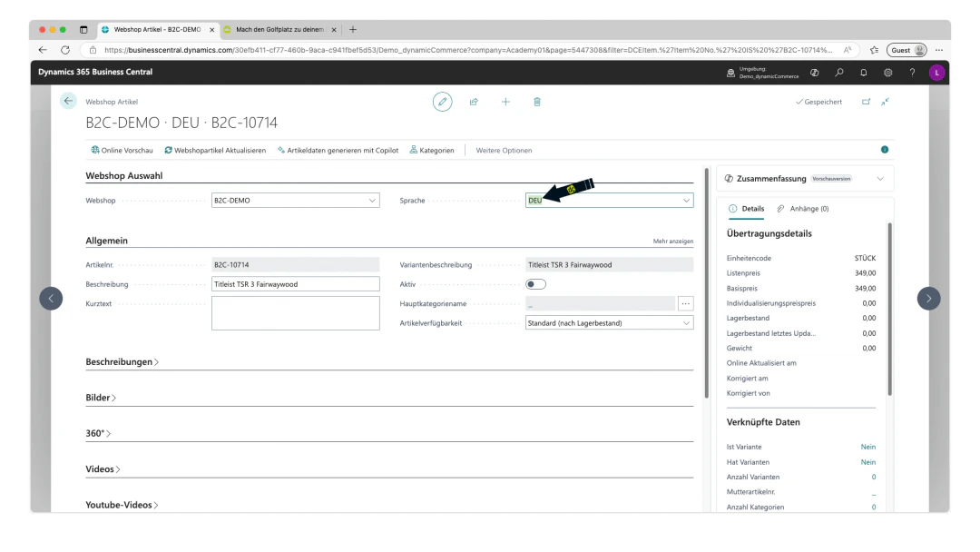Open the Business Central search magnifier
Image resolution: width=980 pixels, height=552 pixels.
point(838,73)
